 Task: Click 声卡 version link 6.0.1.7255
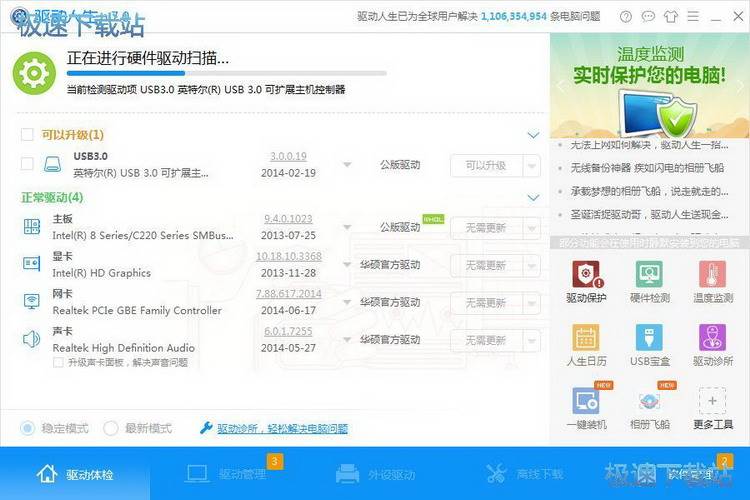[x=288, y=331]
